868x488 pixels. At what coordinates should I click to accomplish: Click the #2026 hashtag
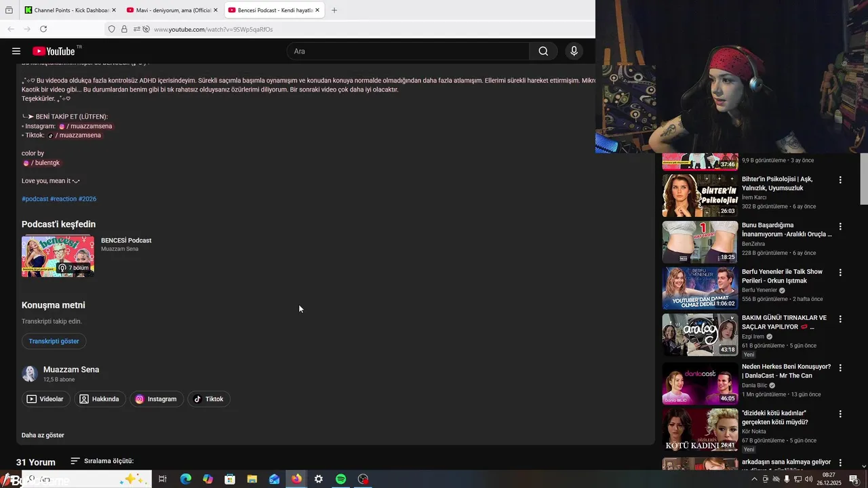(87, 199)
